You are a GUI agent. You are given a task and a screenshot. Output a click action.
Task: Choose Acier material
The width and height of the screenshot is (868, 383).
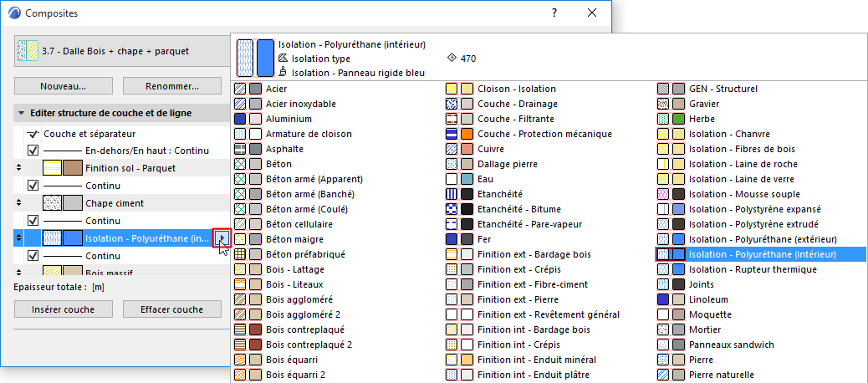coord(277,89)
